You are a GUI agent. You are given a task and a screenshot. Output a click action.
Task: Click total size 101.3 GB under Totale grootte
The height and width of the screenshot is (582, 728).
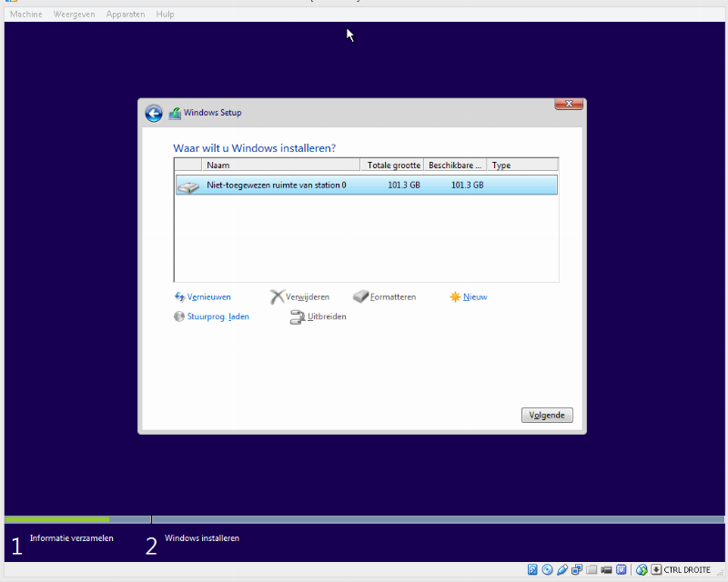[404, 186]
